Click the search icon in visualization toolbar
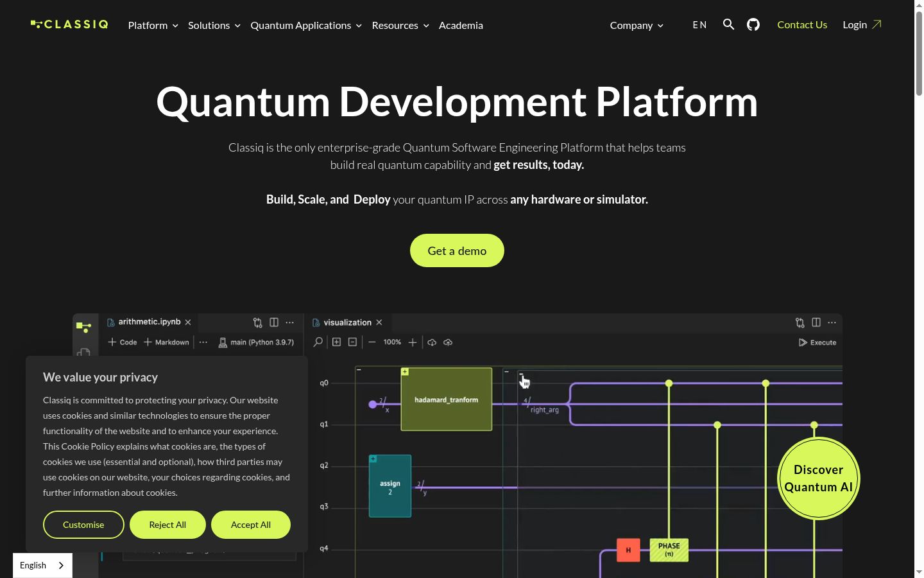Viewport: 924px width, 578px height. [318, 342]
